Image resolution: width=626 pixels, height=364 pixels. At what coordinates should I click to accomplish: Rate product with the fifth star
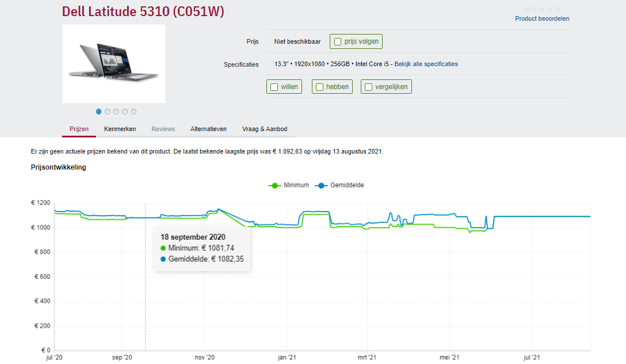(x=557, y=9)
